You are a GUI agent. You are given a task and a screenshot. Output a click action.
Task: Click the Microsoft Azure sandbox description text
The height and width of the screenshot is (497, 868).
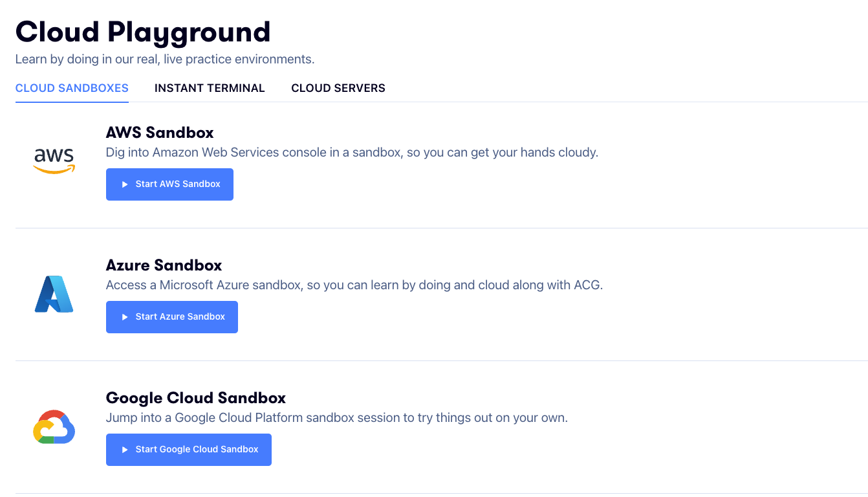354,285
